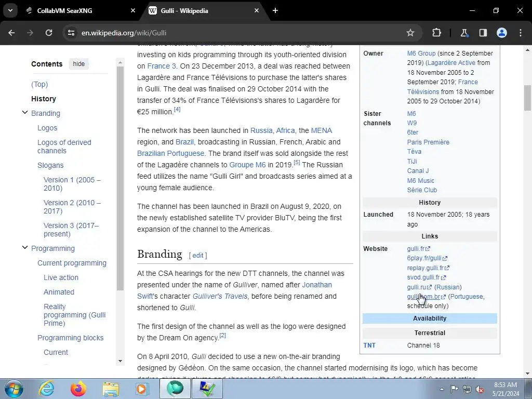Bookmark this page with star icon
This screenshot has height=399, width=532.
pos(410,33)
